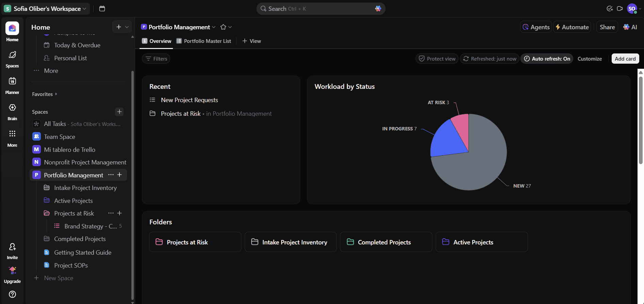
Task: Open the Planner calendar icon
Action: [x=12, y=81]
